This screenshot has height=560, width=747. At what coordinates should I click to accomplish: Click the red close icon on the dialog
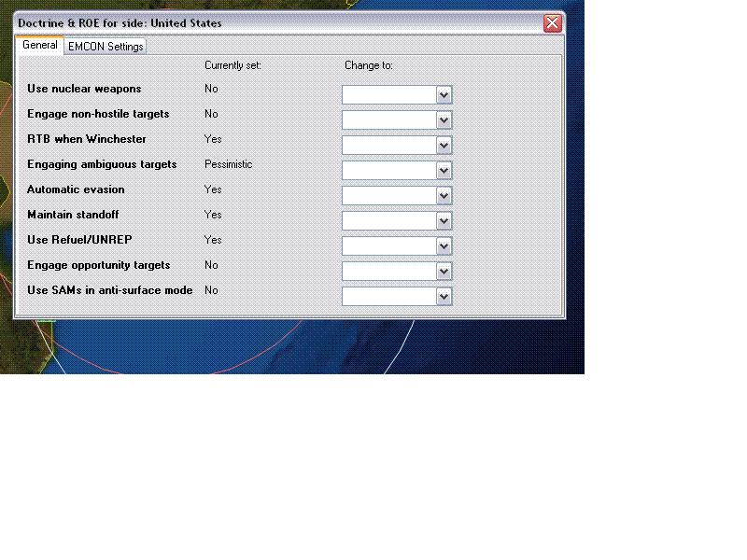pos(551,23)
